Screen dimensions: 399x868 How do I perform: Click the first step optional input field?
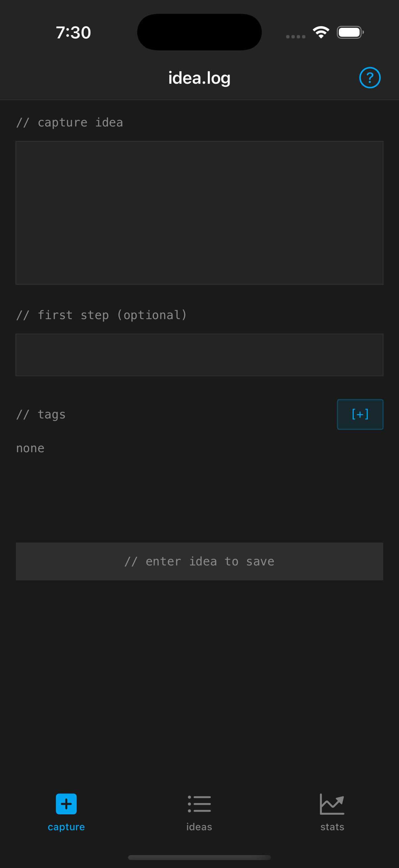(x=199, y=355)
